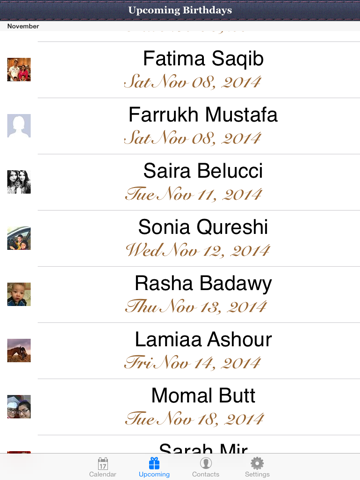Select Saira Belucci's name
Screen dimensions: 360x480
[203, 171]
